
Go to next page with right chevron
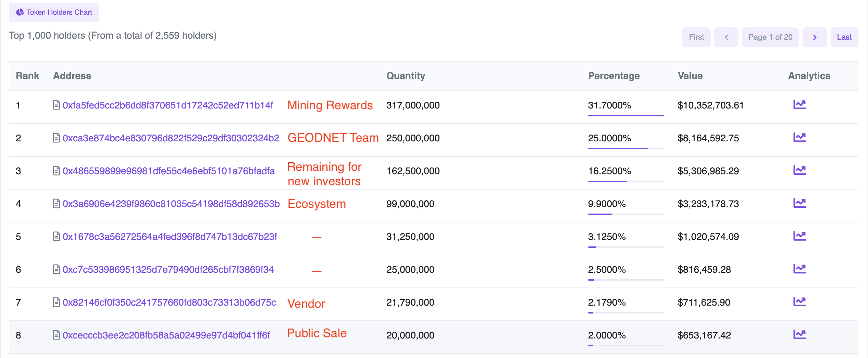(815, 37)
